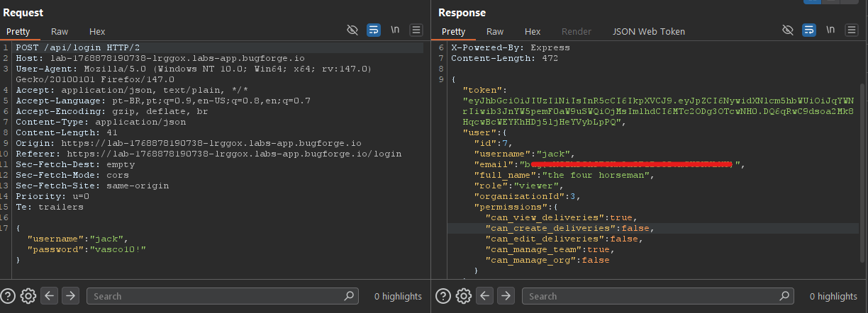Click the 'POST /api/login HTTP/2' request line

(x=78, y=47)
